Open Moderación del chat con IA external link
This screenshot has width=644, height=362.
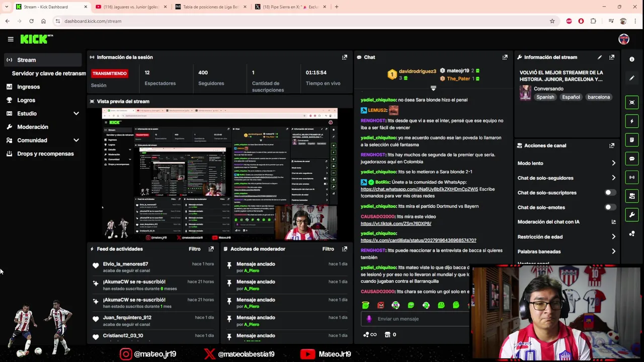[x=613, y=222]
